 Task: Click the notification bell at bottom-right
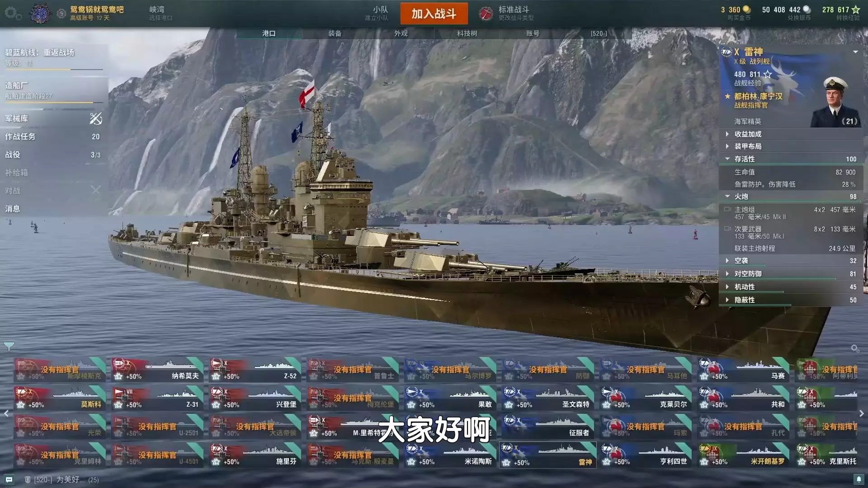[x=859, y=479]
